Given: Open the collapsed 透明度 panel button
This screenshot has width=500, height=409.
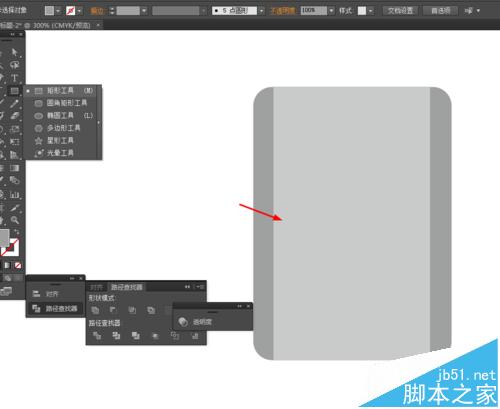Looking at the screenshot, I should coord(212,322).
